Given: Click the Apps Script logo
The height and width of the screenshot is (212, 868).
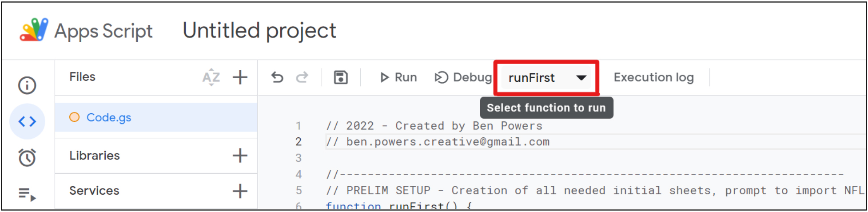Looking at the screenshot, I should point(34,30).
